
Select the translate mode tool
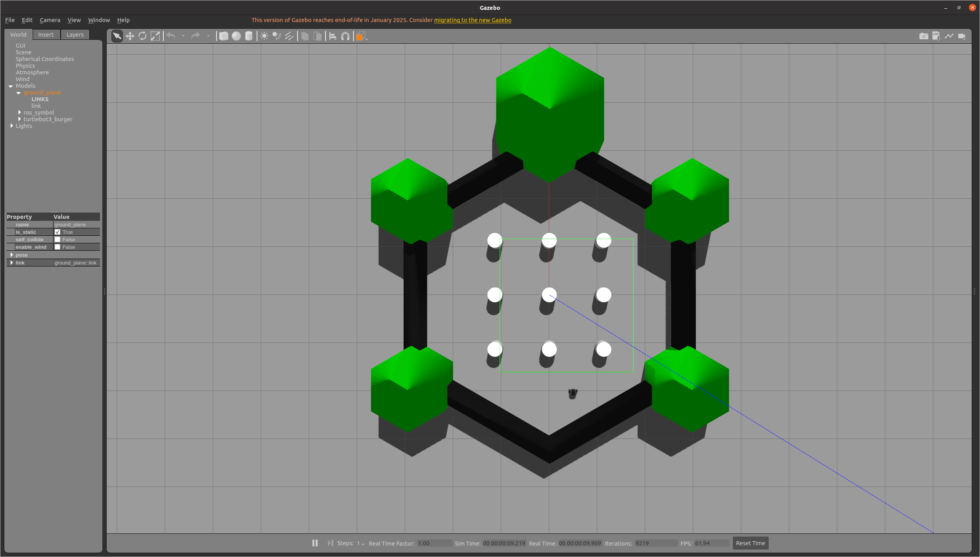[130, 36]
